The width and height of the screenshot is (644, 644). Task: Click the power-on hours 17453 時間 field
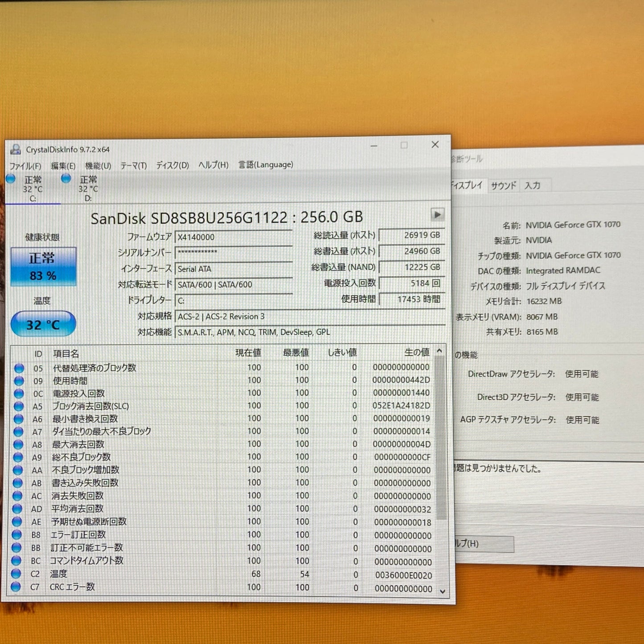(411, 299)
